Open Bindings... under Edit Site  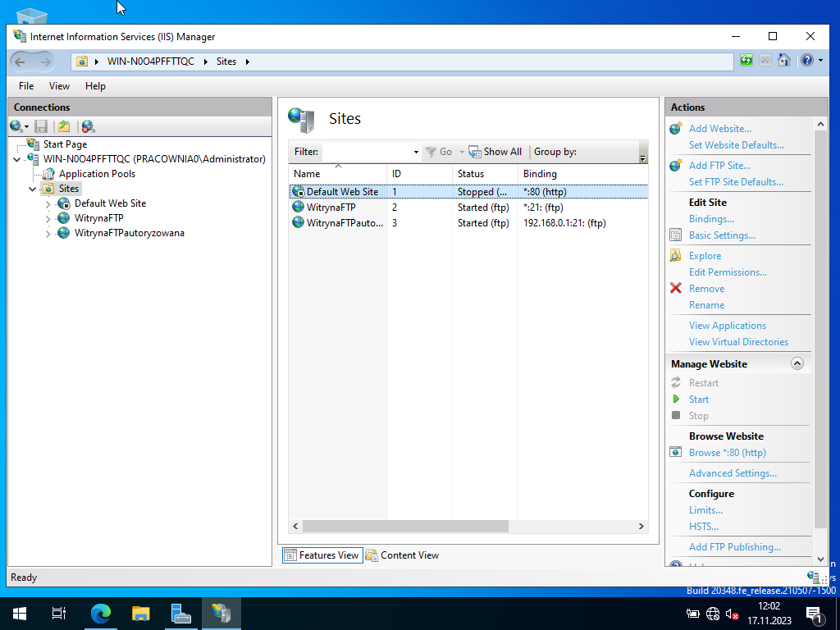click(x=711, y=218)
